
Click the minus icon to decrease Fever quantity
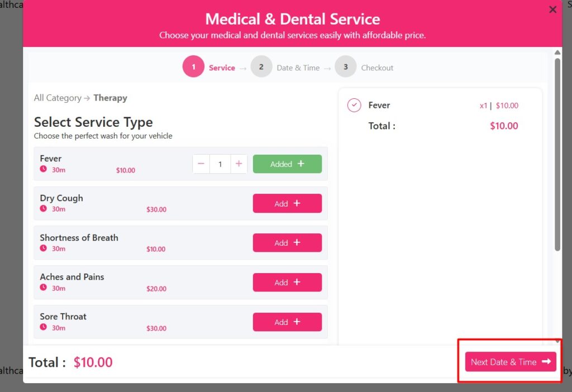[201, 164]
